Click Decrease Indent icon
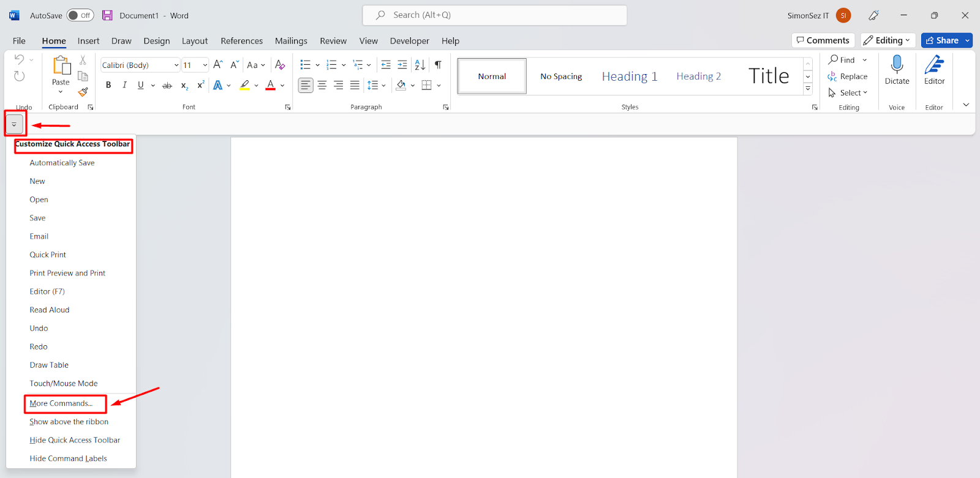The width and height of the screenshot is (980, 478). (386, 65)
